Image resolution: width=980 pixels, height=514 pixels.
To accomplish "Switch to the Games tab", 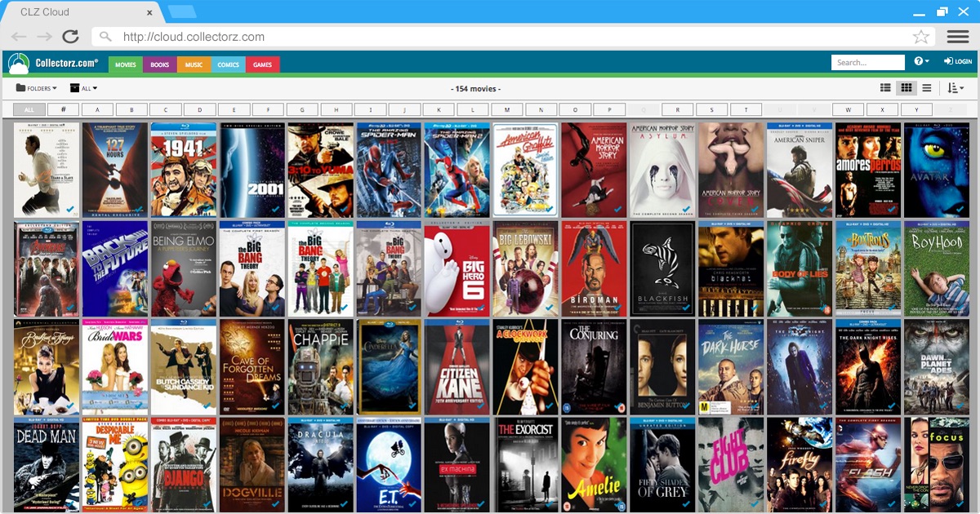I will tap(263, 64).
